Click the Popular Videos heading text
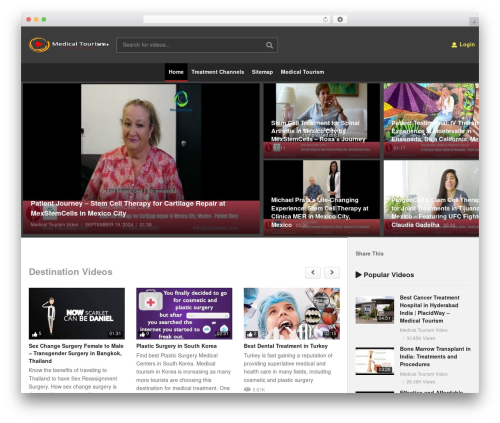Image resolution: width=500 pixels, height=423 pixels. (389, 275)
